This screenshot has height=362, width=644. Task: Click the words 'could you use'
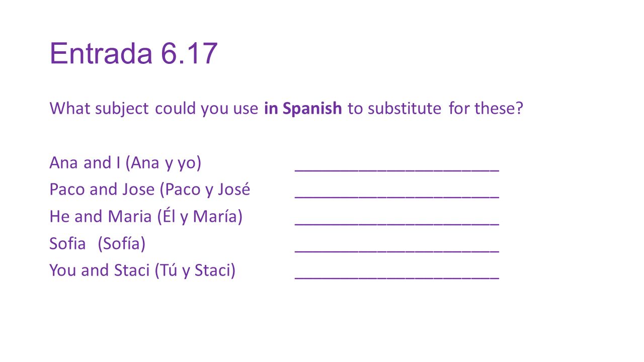[206, 109]
